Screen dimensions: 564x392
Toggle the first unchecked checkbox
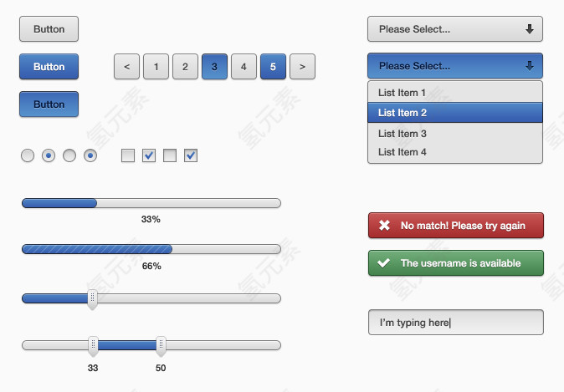click(x=128, y=155)
